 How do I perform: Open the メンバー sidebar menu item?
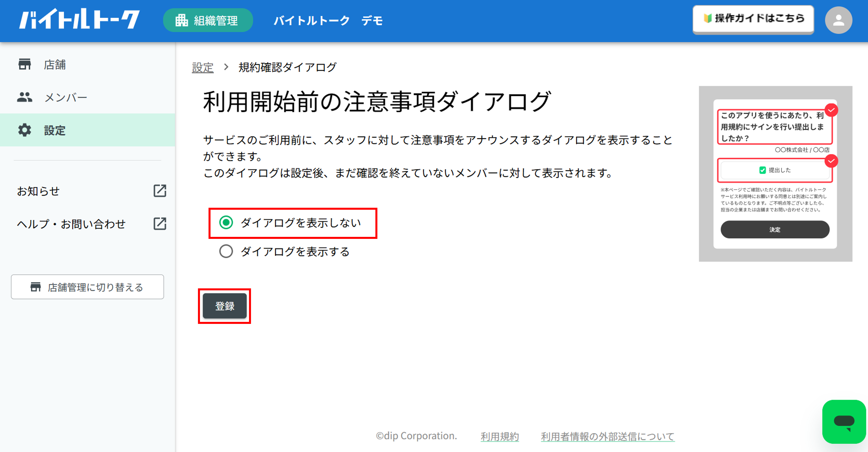(x=88, y=97)
